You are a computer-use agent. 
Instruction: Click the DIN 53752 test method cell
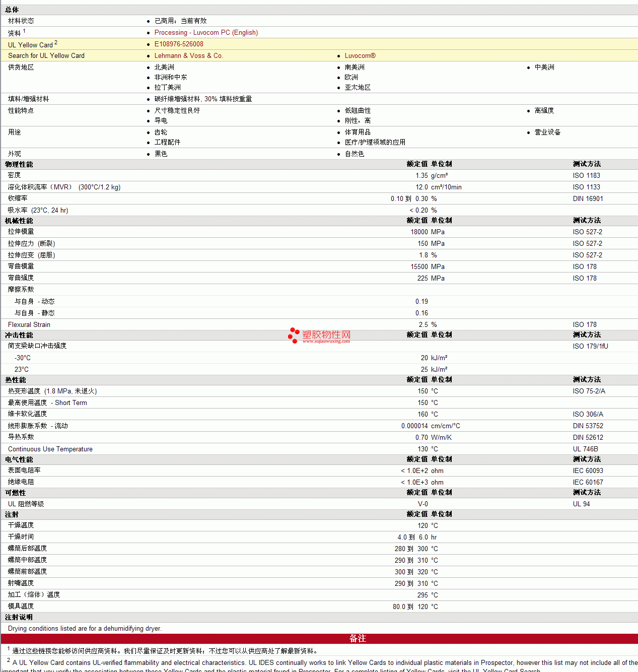(588, 426)
